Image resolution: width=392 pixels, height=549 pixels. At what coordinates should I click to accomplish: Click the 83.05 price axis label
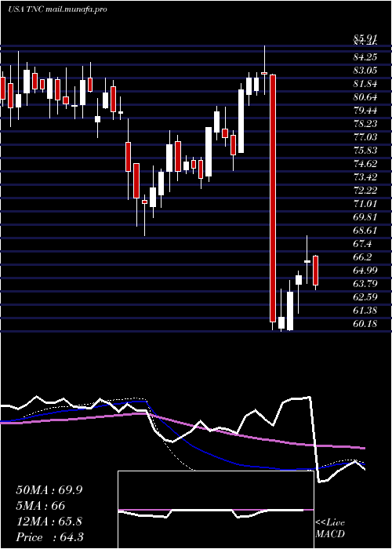click(365, 71)
